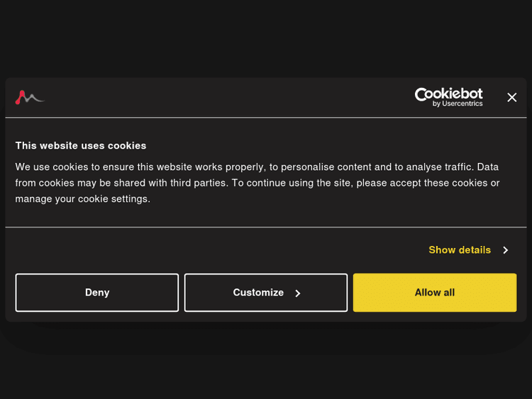Click the dark area above the dialog
This screenshot has height=399, width=532.
tap(266, 35)
